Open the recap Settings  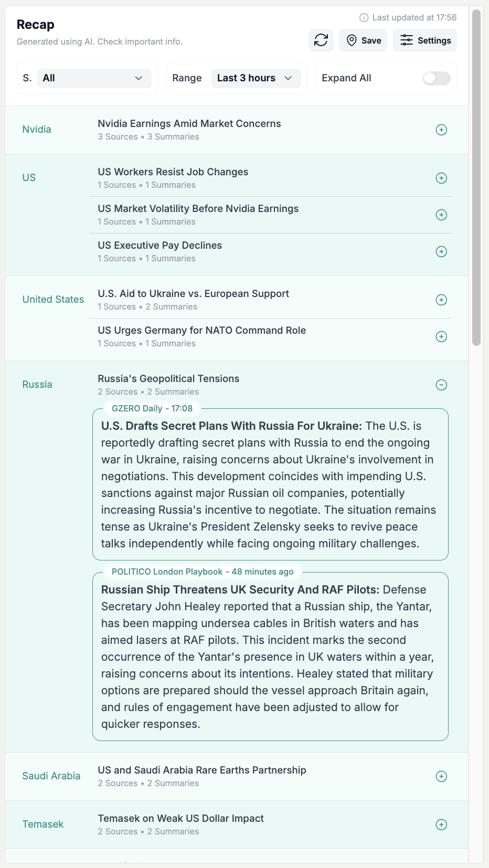point(424,40)
